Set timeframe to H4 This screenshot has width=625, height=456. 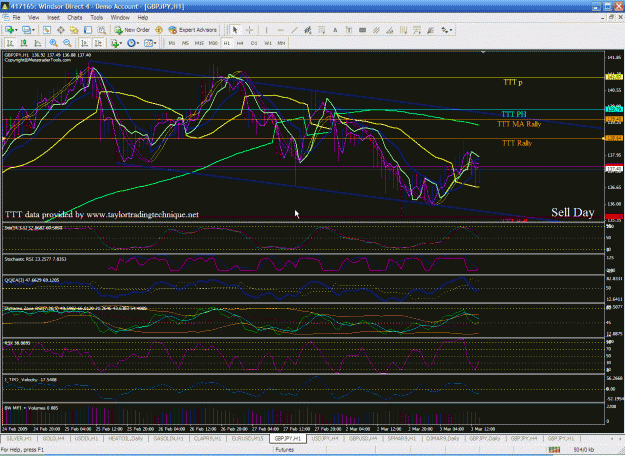pos(240,43)
